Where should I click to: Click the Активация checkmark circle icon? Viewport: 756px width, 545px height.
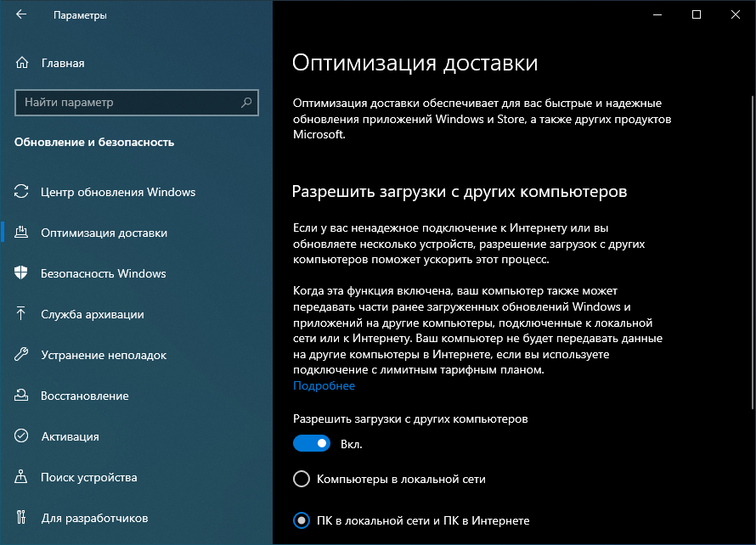[x=23, y=436]
